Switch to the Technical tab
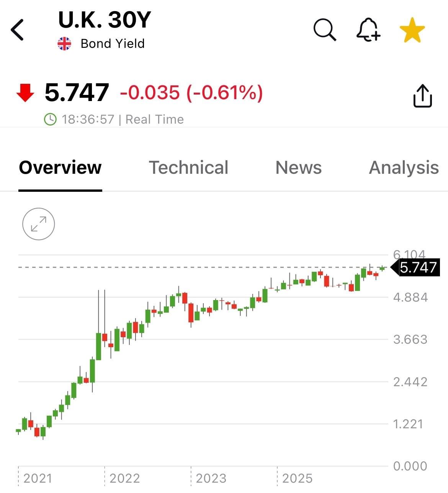This screenshot has width=448, height=493. (x=188, y=168)
